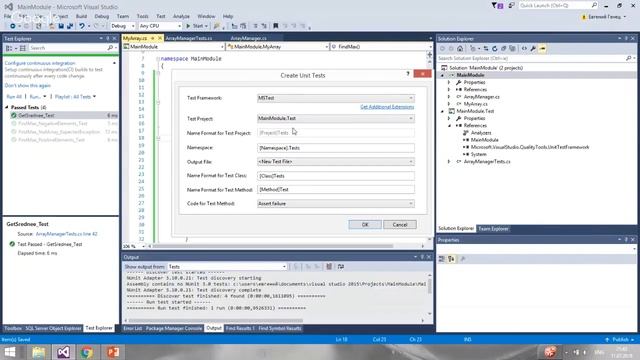Click Sync with Active Document icon

click(486, 49)
